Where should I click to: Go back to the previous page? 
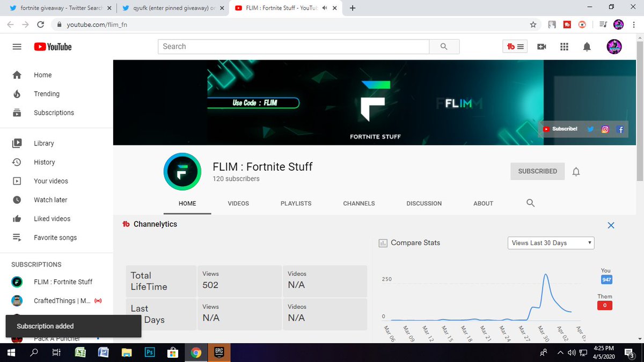[x=11, y=25]
